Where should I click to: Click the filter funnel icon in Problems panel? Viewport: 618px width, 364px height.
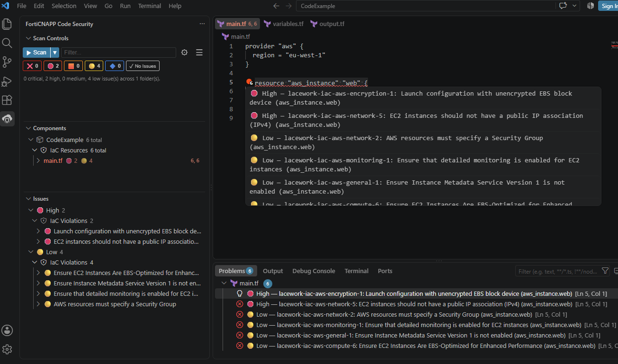click(605, 271)
